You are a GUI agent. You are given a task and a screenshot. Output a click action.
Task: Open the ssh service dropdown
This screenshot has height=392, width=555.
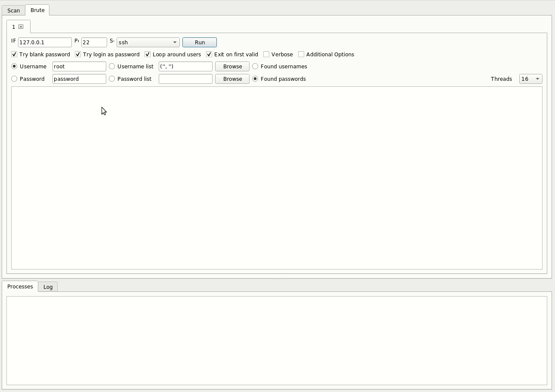click(x=148, y=42)
